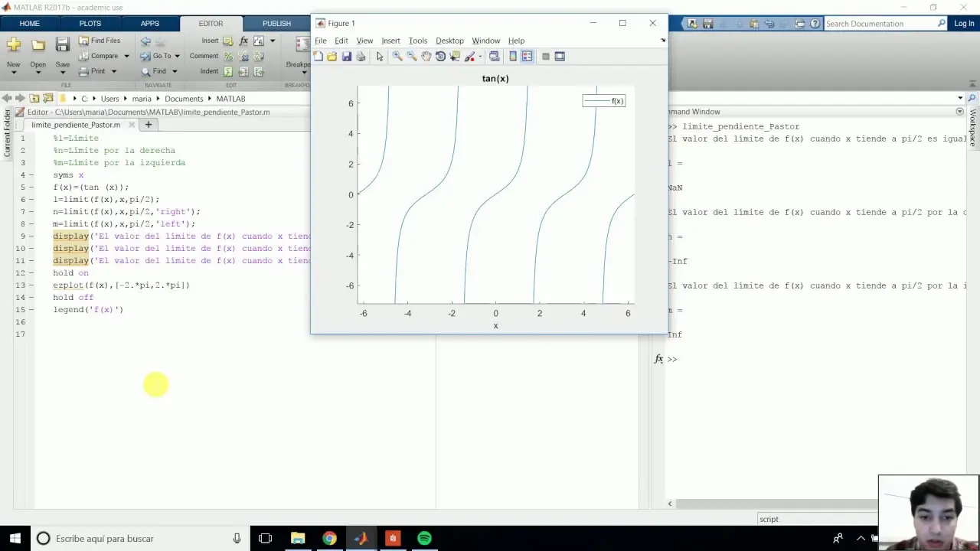Click the Data Cursor icon
The width and height of the screenshot is (980, 551).
point(455,56)
